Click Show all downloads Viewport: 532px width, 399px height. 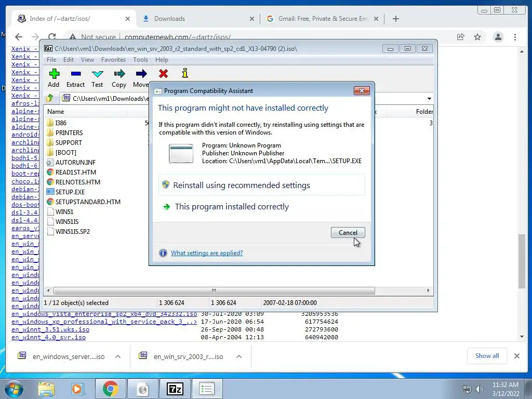pos(487,356)
